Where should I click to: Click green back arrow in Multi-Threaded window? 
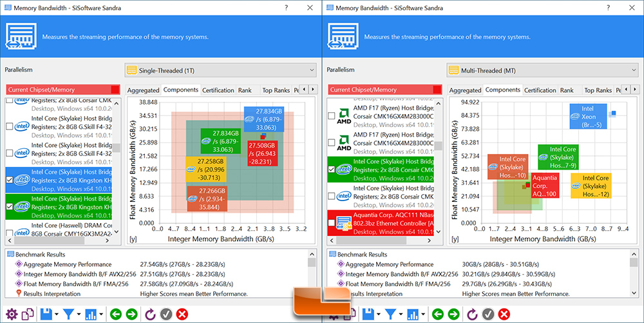[x=438, y=315]
